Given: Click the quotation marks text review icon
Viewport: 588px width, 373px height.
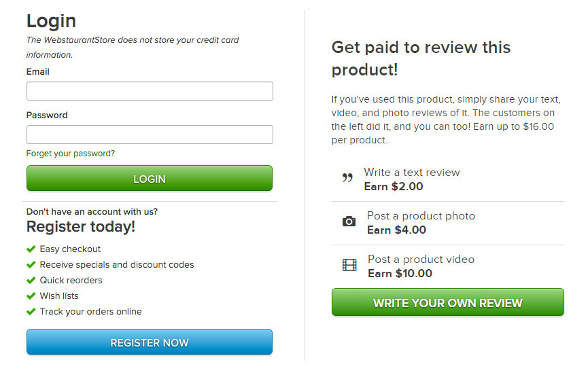Looking at the screenshot, I should coord(347,178).
